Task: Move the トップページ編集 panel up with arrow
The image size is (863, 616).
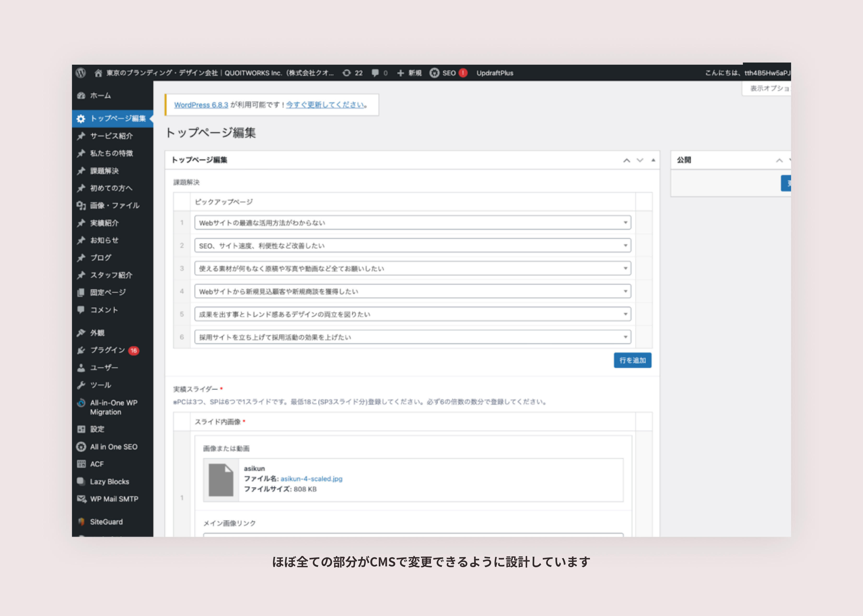Action: [x=627, y=160]
